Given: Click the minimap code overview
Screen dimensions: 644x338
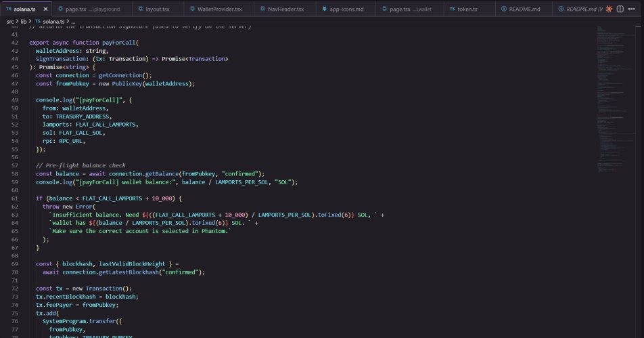Looking at the screenshot, I should pyautogui.click(x=616, y=99).
